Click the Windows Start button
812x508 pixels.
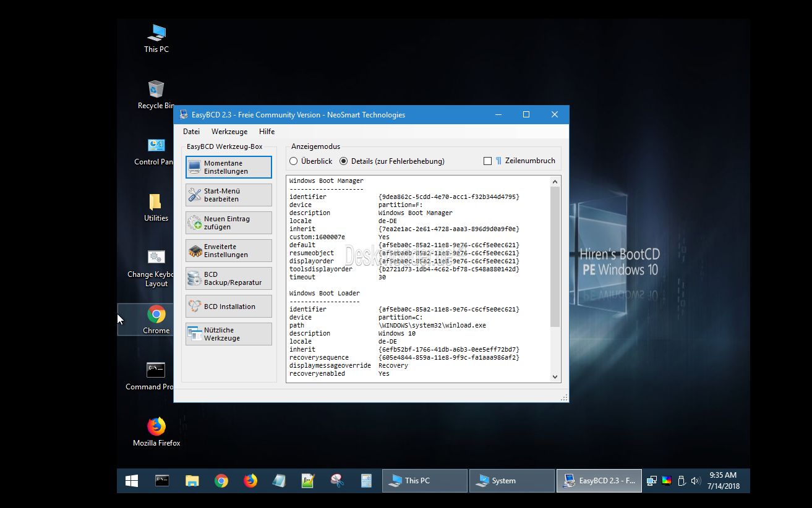point(132,481)
